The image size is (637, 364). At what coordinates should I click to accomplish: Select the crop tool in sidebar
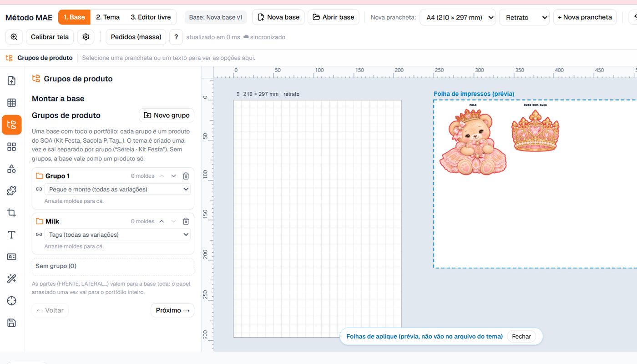tap(12, 213)
